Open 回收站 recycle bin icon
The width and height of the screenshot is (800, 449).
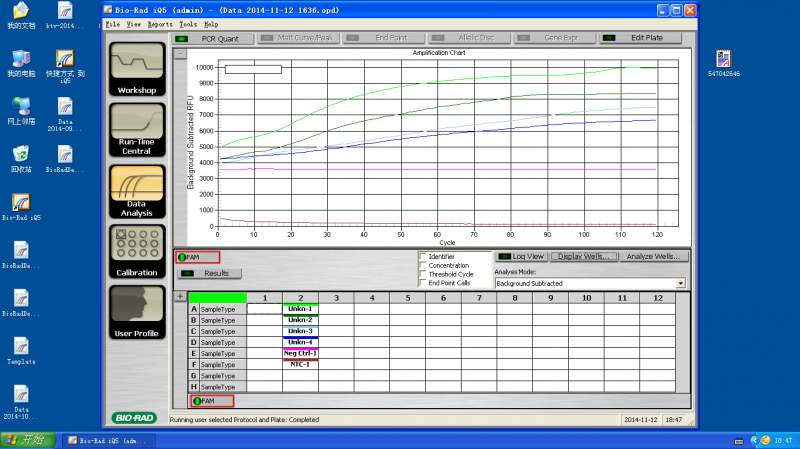coord(21,159)
